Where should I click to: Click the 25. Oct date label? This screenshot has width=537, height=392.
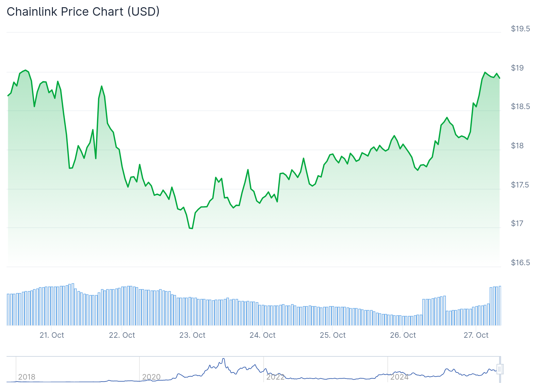coord(333,335)
